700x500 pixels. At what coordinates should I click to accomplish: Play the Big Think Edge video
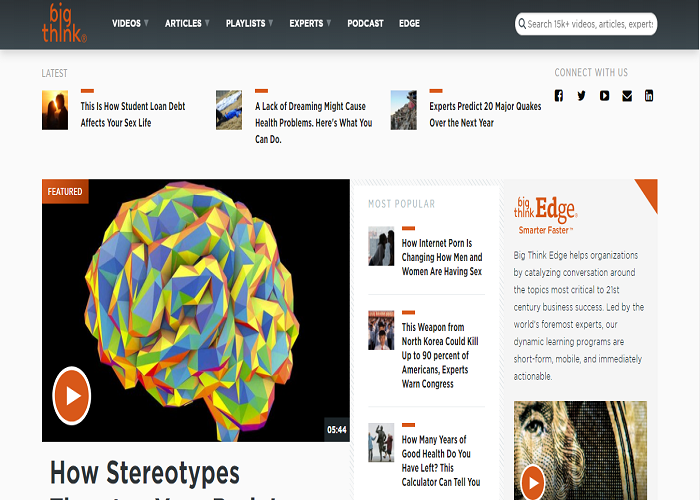532,482
